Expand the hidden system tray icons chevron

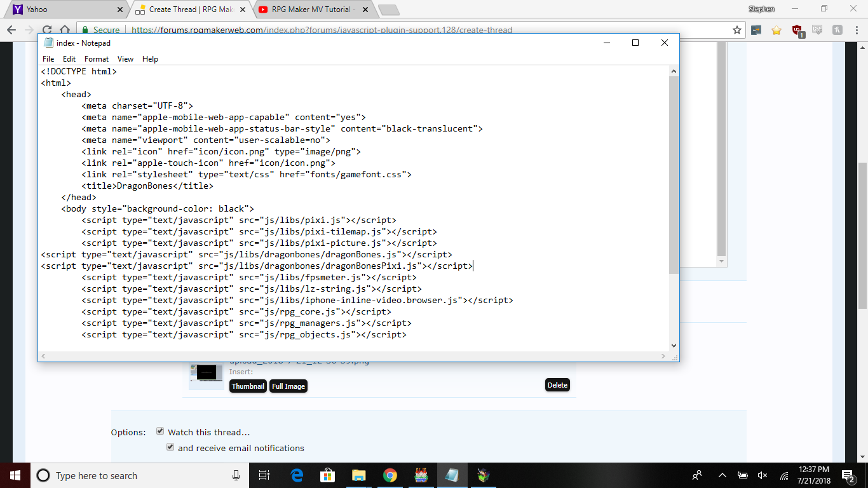pos(722,475)
